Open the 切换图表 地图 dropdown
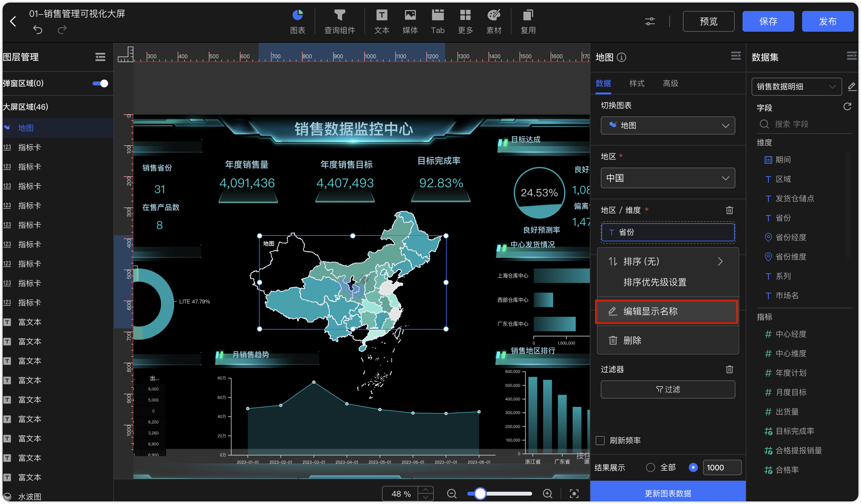Image resolution: width=861 pixels, height=504 pixels. point(668,125)
